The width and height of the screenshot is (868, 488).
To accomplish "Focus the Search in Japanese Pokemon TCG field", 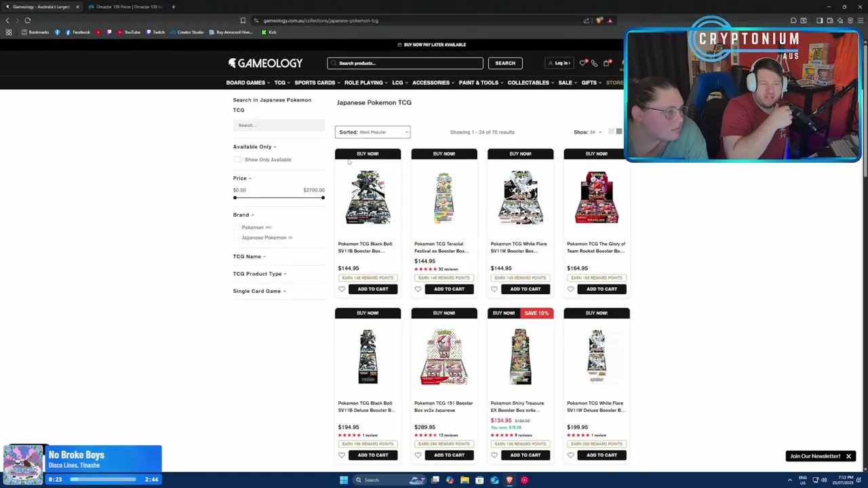I will [279, 125].
